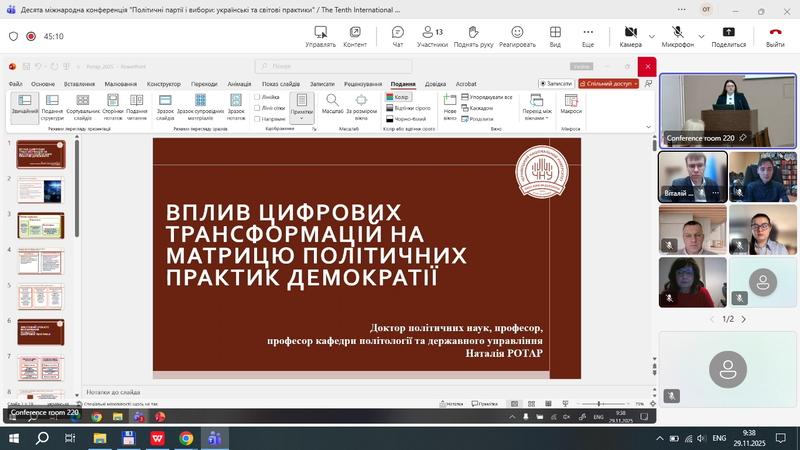Select the Conference room 220 video tile
This screenshot has height=450, width=800.
(727, 110)
